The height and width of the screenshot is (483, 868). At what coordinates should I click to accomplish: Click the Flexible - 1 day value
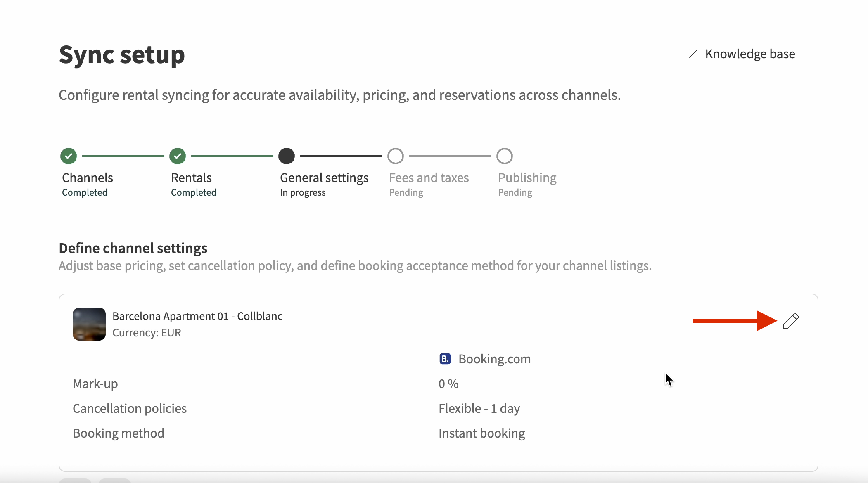479,409
